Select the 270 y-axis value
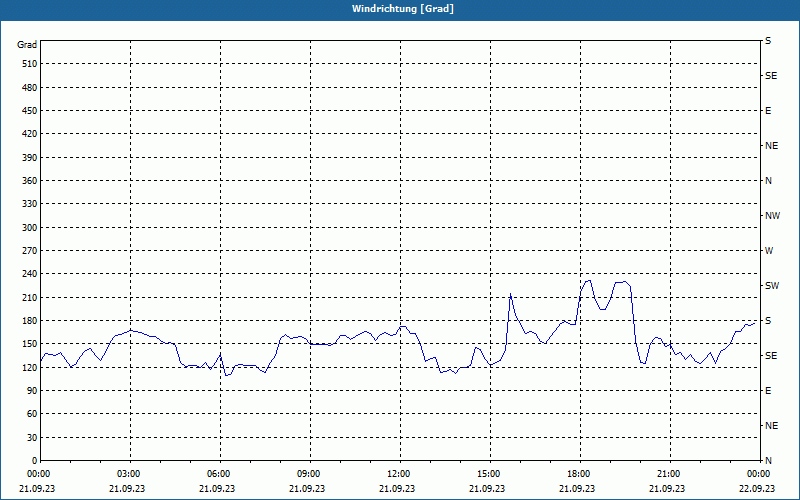The height and width of the screenshot is (500, 800). coord(30,251)
